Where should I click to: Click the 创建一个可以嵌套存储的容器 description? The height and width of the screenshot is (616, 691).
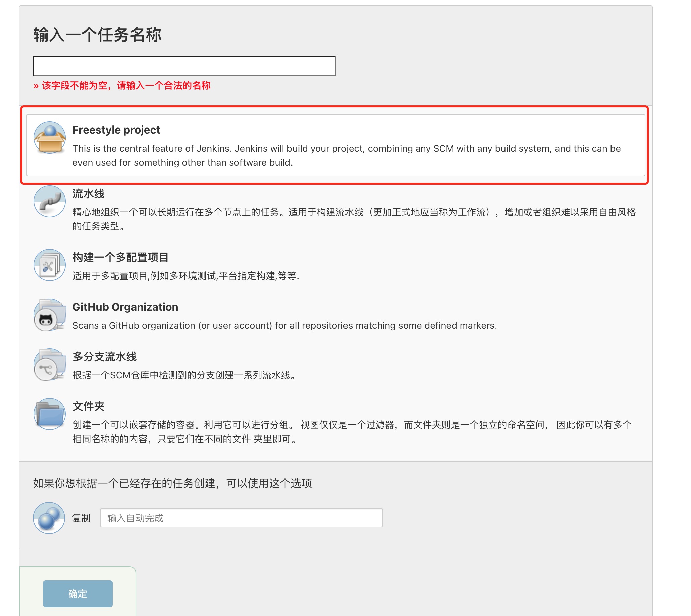pyautogui.click(x=352, y=432)
